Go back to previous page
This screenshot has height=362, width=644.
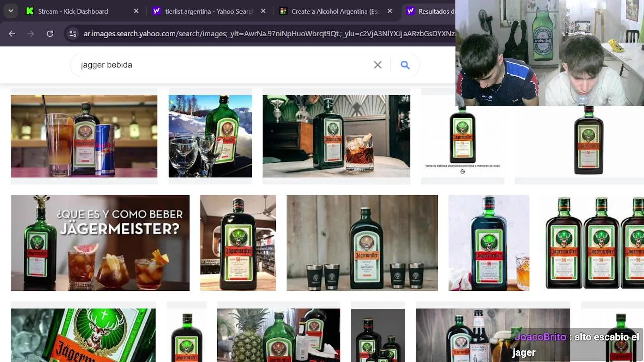coord(12,34)
